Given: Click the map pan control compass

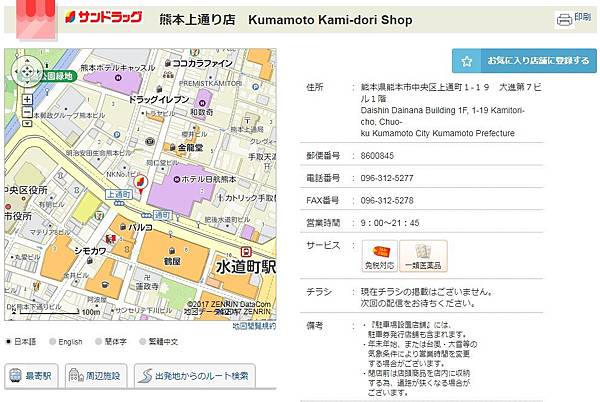Looking at the screenshot, I should pyautogui.click(x=27, y=71).
